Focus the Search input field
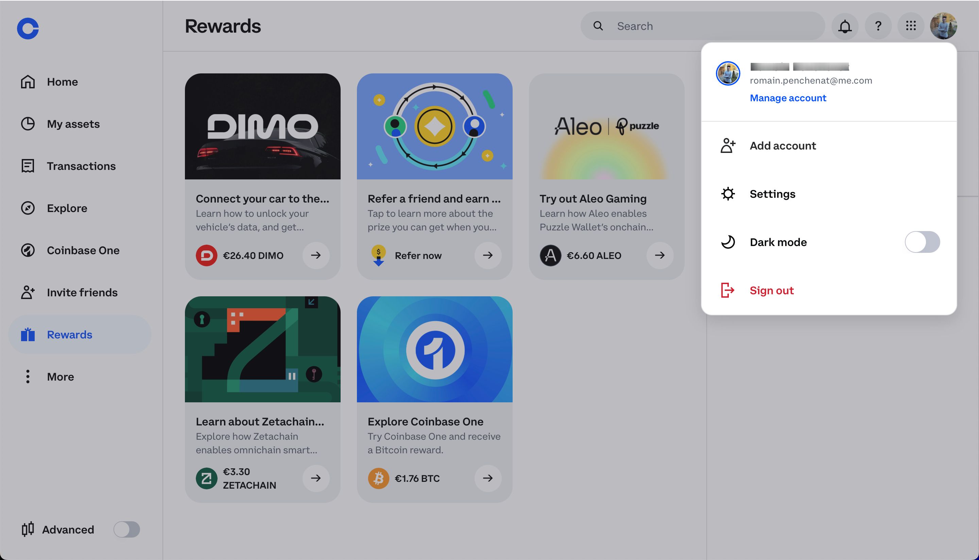 [x=702, y=26]
